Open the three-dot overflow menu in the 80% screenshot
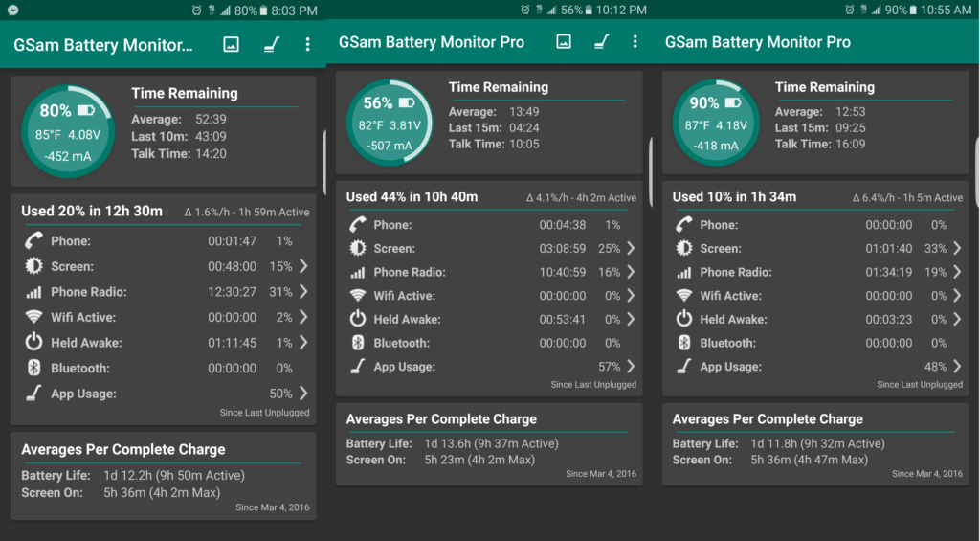This screenshot has width=980, height=541. [x=307, y=44]
